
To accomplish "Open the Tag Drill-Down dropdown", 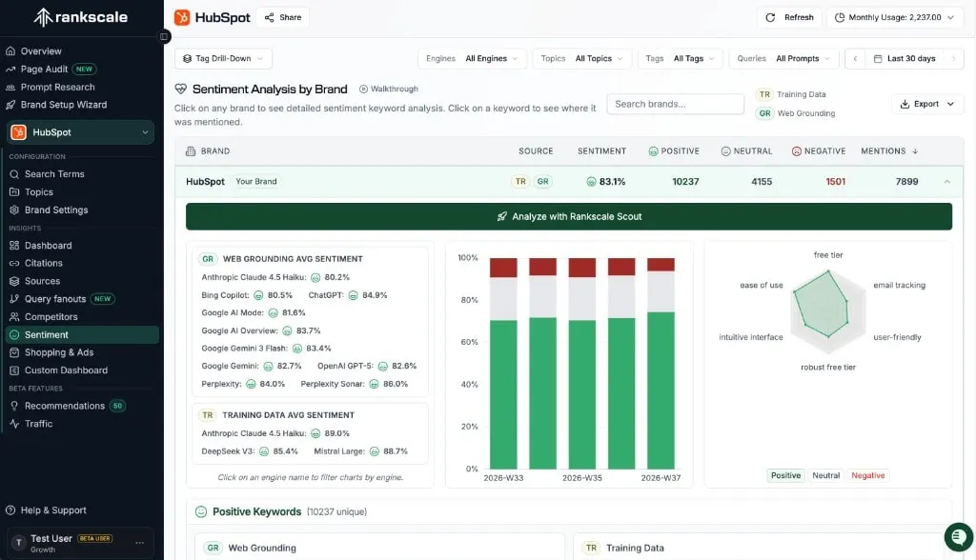I will click(x=223, y=58).
